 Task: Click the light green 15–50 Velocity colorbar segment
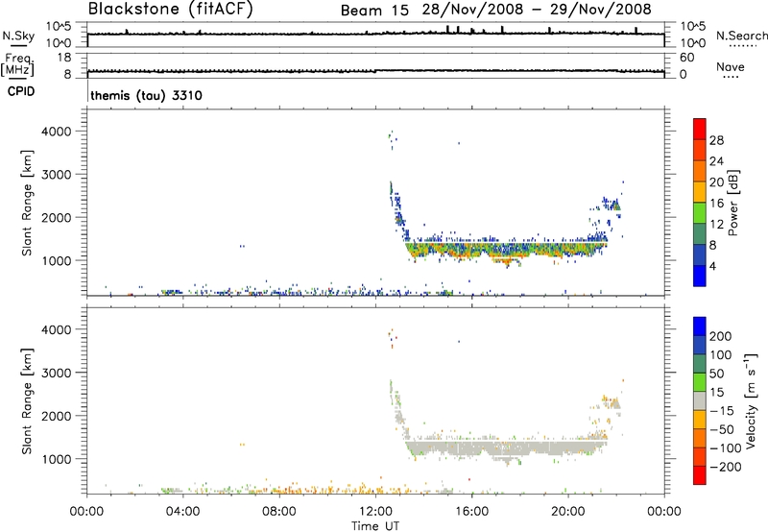tap(700, 382)
